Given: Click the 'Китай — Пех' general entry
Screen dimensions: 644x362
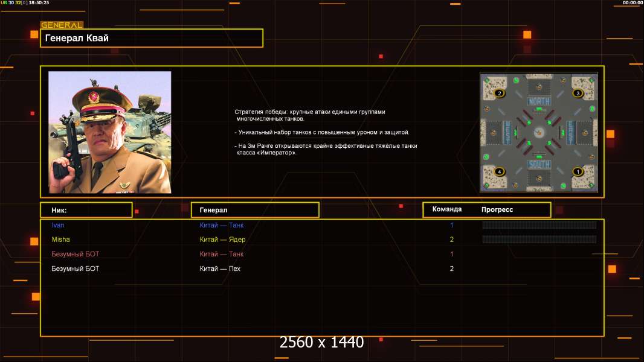Looking at the screenshot, I should pyautogui.click(x=220, y=268).
